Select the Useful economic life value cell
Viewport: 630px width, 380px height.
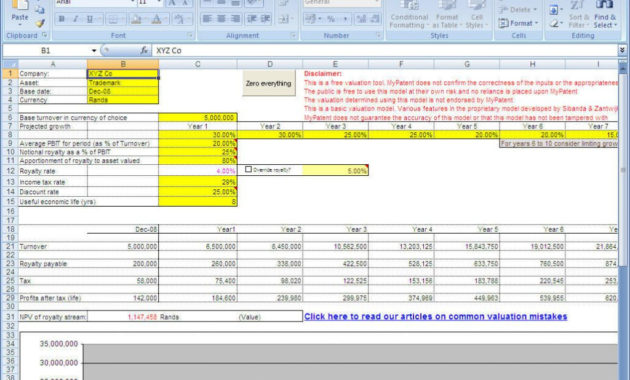click(198, 202)
